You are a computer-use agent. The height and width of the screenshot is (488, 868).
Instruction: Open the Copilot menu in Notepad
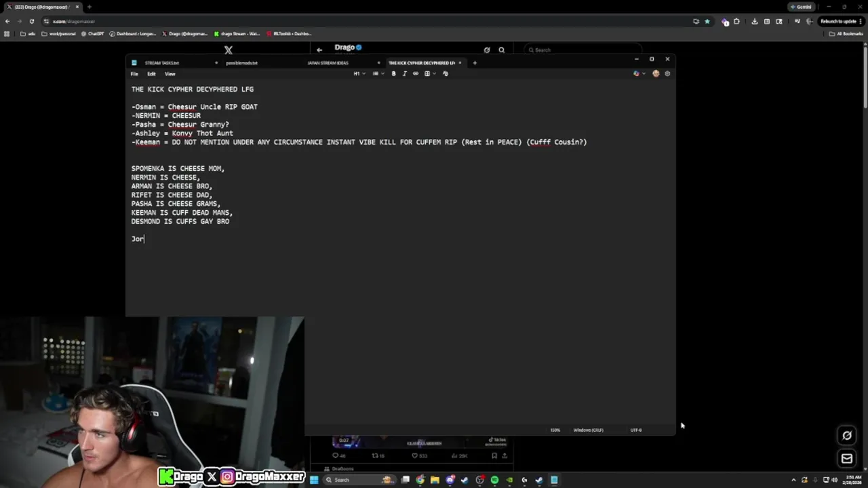pyautogui.click(x=638, y=73)
